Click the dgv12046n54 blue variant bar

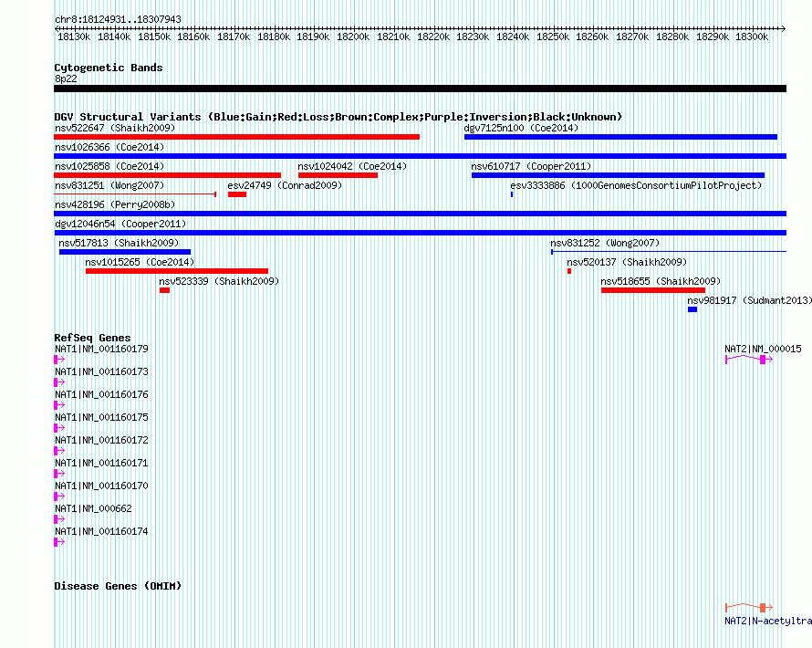[420, 233]
